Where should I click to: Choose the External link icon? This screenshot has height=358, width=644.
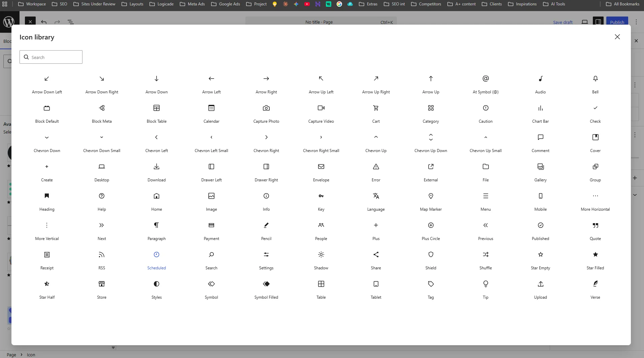[431, 167]
